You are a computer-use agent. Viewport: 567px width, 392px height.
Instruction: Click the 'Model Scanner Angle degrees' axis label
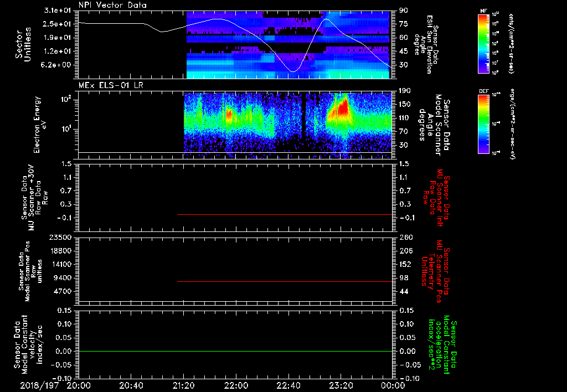click(x=434, y=125)
